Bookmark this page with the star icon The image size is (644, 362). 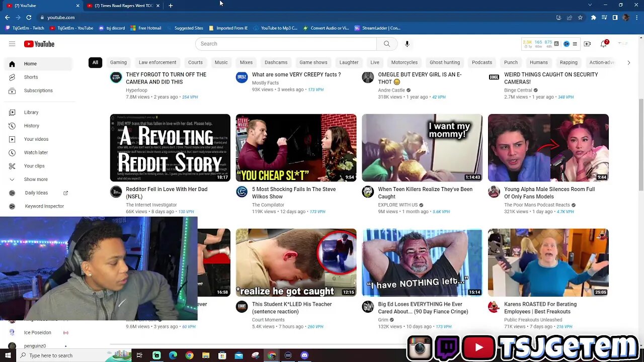click(x=580, y=18)
